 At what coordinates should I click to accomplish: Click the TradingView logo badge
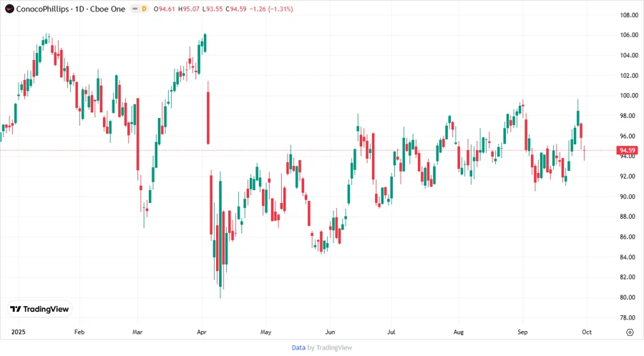(40, 309)
